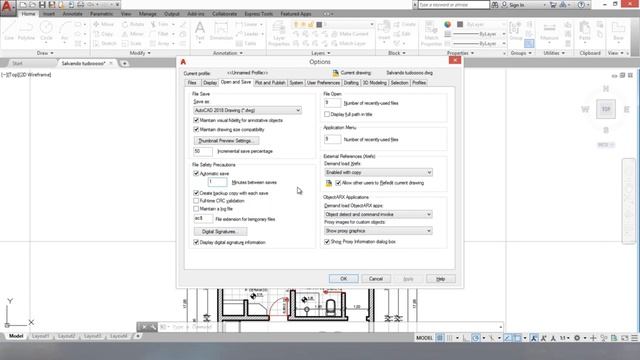The image size is (640, 360).
Task: Open Layer Properties manager
Action: (x=279, y=33)
